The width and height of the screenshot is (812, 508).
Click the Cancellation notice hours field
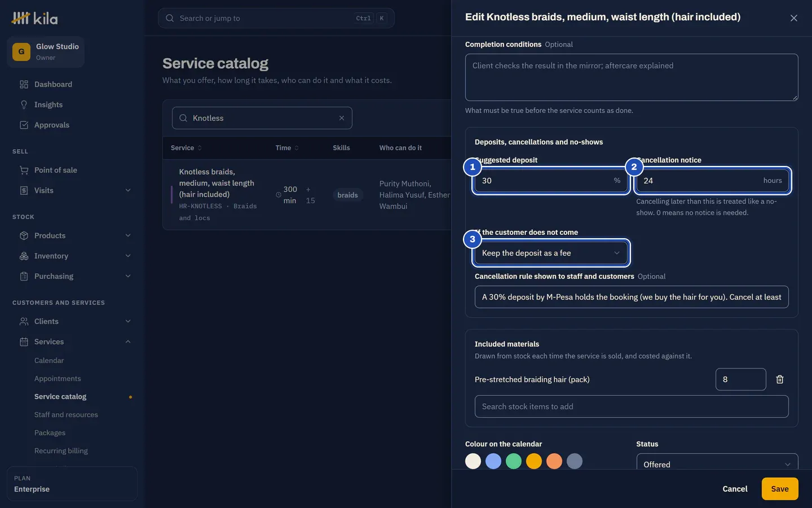coord(713,181)
